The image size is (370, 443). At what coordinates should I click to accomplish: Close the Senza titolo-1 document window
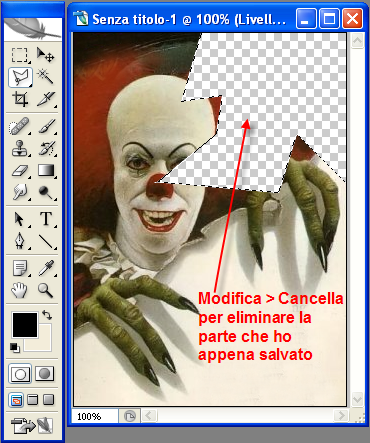(353, 19)
